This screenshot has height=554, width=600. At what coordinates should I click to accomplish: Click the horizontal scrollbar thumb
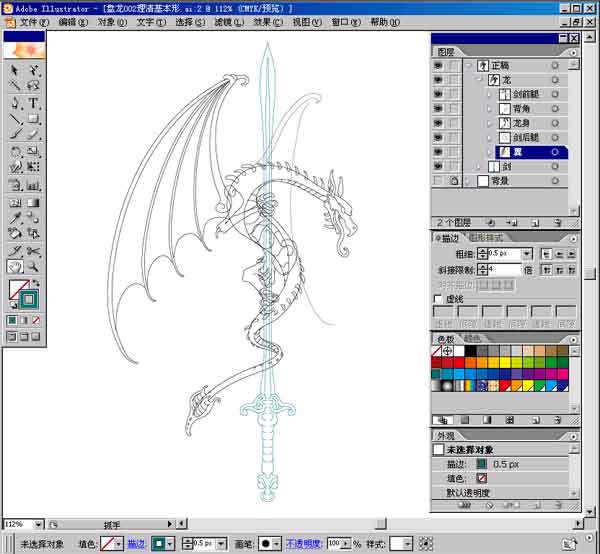click(381, 523)
